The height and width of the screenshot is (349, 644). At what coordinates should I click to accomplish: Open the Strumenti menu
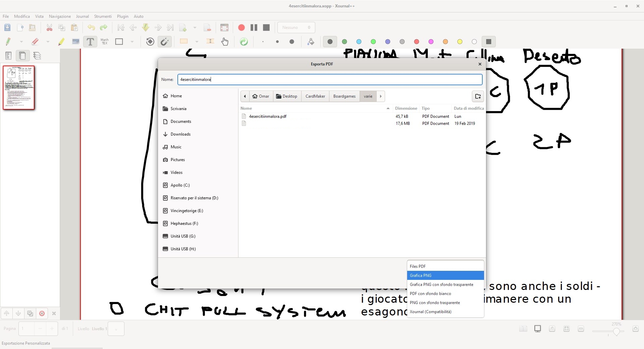pyautogui.click(x=103, y=16)
